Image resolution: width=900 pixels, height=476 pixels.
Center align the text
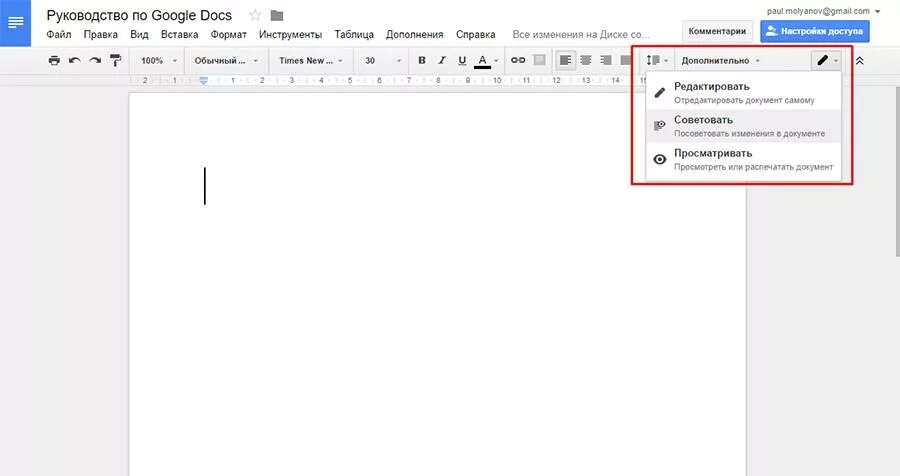pos(585,60)
